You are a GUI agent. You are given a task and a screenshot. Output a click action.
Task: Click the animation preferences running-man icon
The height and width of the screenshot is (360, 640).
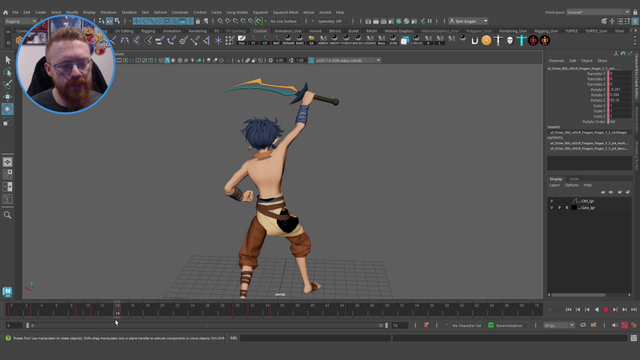point(634,325)
